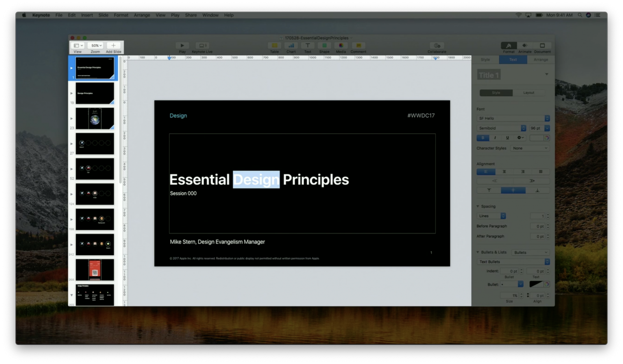Show the Format inspector via the toolbar brush icon
The width and height of the screenshot is (623, 364).
point(509,46)
